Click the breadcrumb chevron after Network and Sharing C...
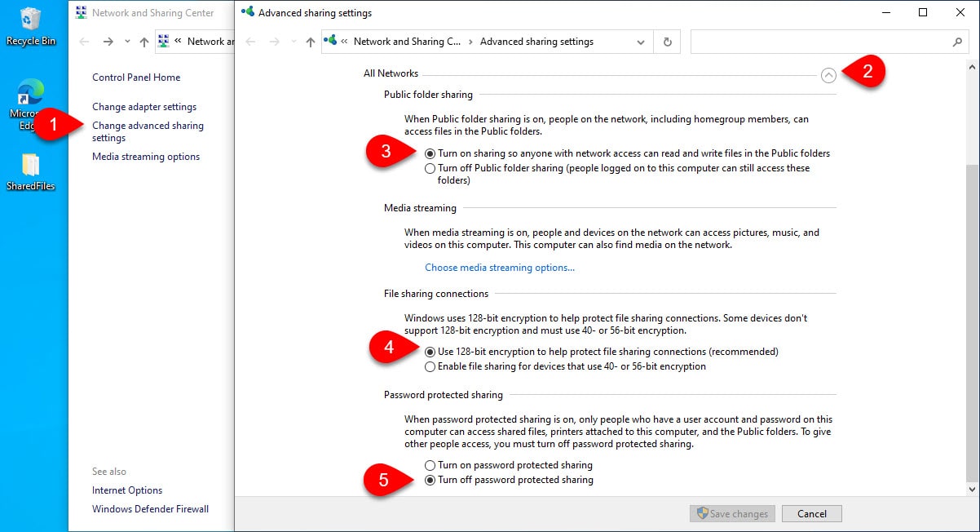 (x=470, y=42)
